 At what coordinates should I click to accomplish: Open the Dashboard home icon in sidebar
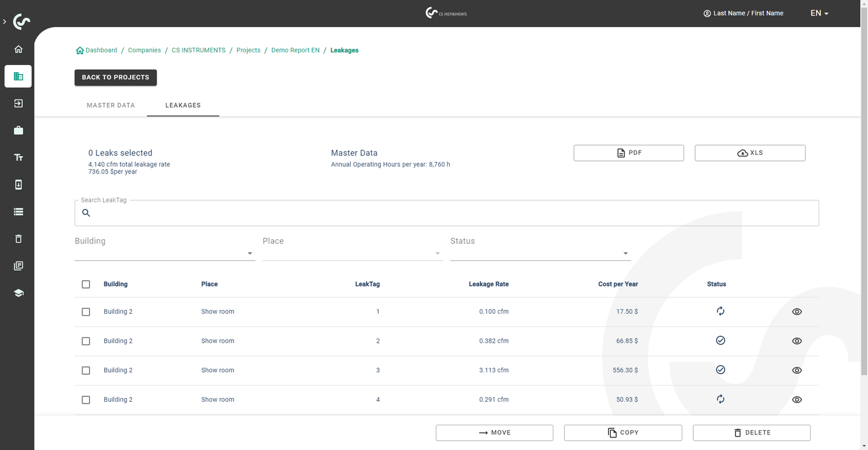coord(18,49)
